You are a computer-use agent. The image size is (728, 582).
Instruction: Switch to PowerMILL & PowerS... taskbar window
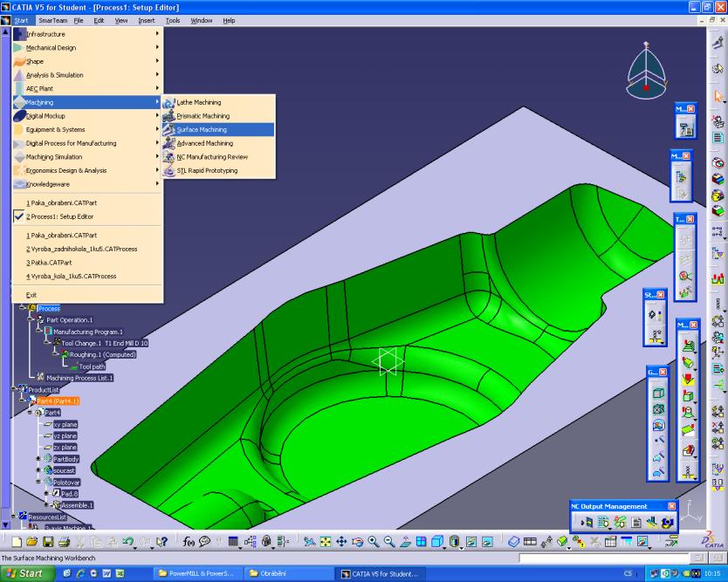tap(198, 573)
